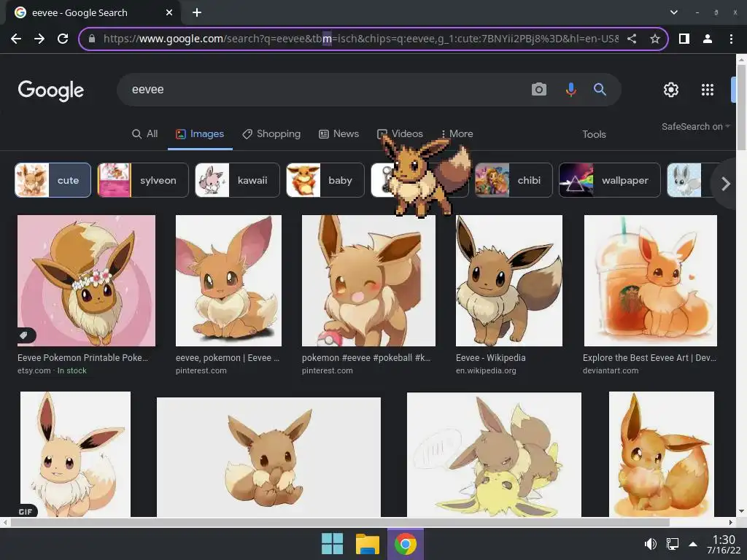Open 'Explore the Best Eevee Art' link

pos(649,357)
